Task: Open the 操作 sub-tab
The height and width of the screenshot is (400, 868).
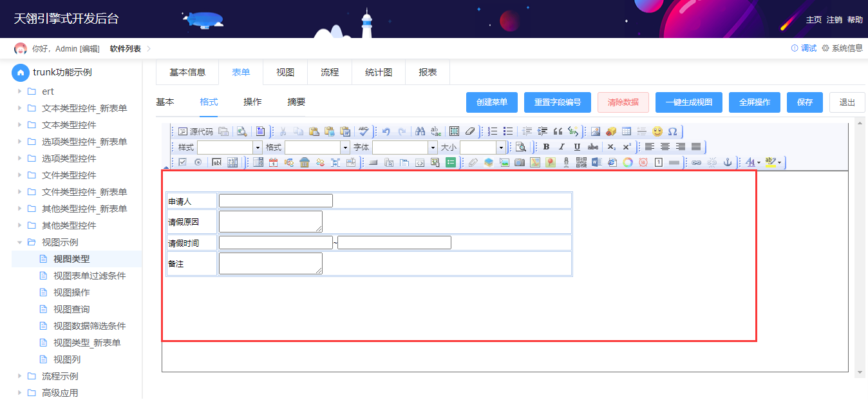Action: (252, 102)
